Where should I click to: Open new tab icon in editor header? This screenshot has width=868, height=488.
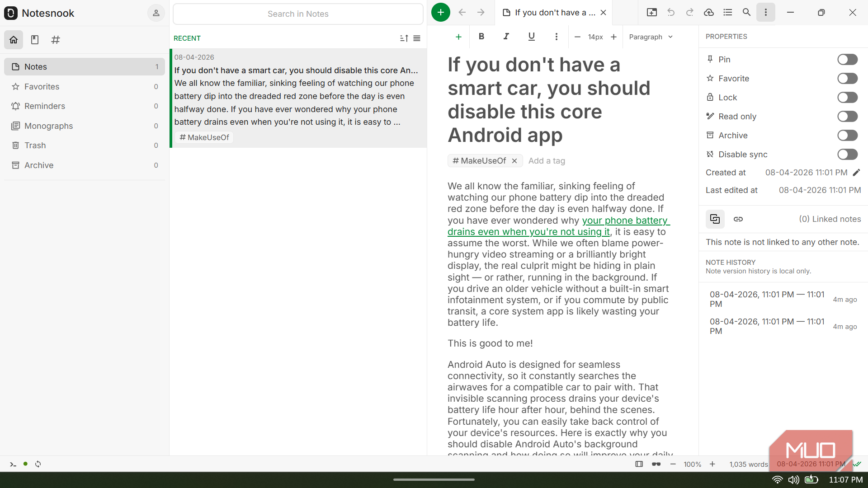tap(652, 13)
